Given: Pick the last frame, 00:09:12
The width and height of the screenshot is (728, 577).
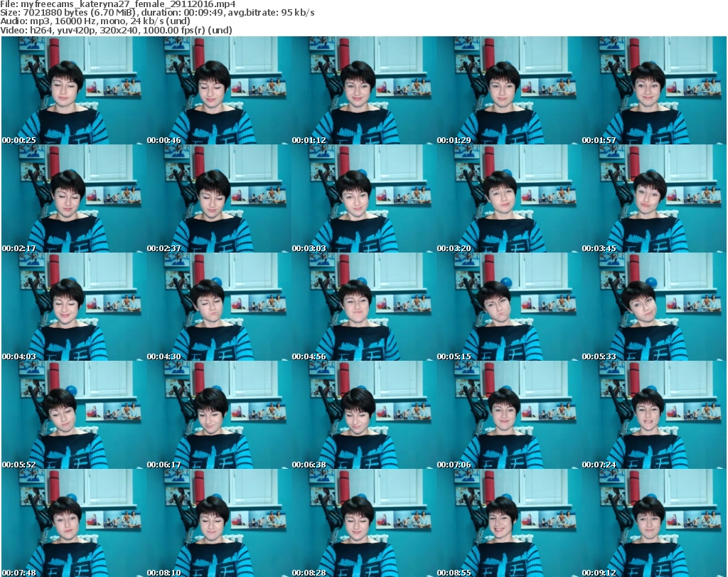Looking at the screenshot, I should [x=653, y=523].
